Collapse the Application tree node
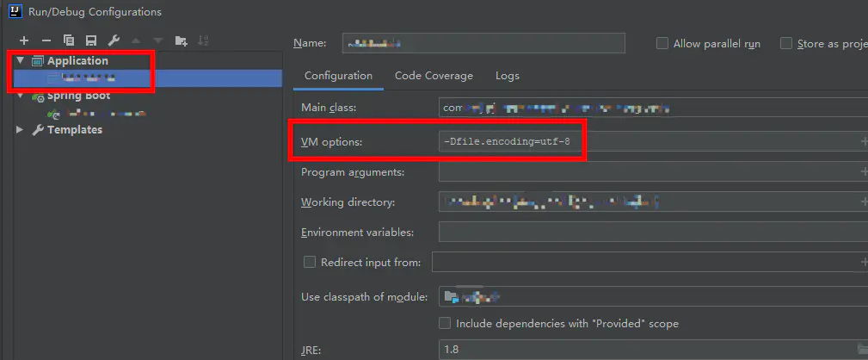This screenshot has width=868, height=360. (x=21, y=60)
